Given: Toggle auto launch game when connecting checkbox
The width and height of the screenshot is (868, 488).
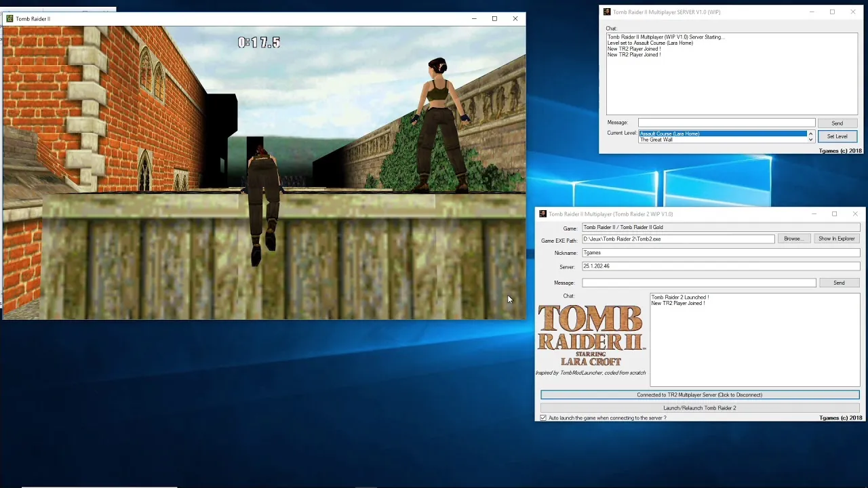Looking at the screenshot, I should (x=543, y=418).
